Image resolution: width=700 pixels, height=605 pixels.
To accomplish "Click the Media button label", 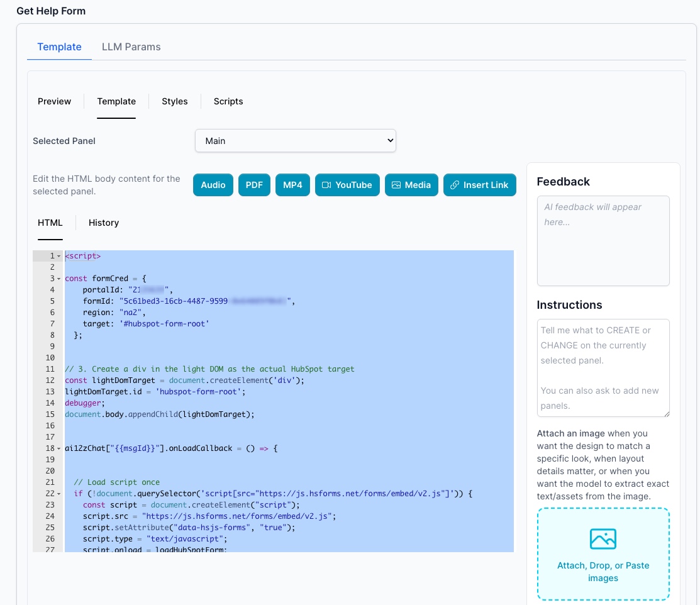I will click(x=418, y=185).
